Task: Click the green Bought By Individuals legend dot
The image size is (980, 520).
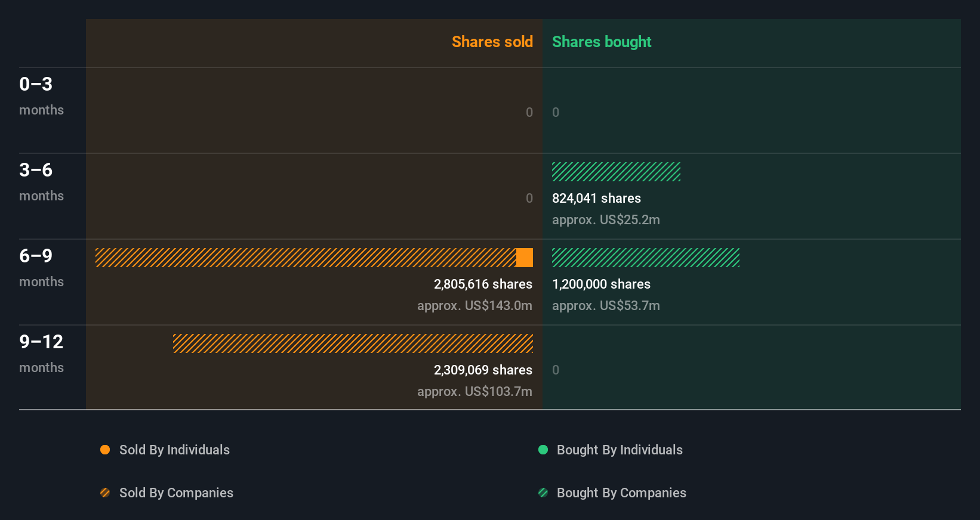Action: (543, 450)
